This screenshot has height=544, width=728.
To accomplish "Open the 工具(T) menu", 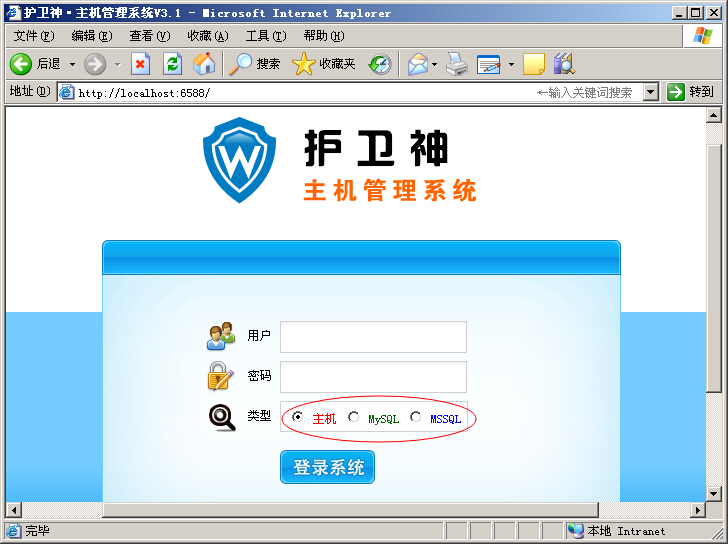I will pyautogui.click(x=266, y=36).
